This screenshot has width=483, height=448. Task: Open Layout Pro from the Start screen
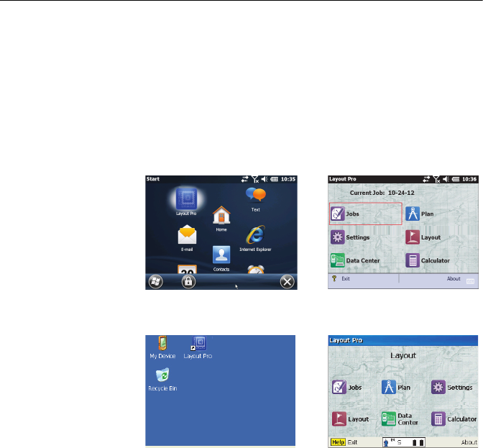coord(186,201)
